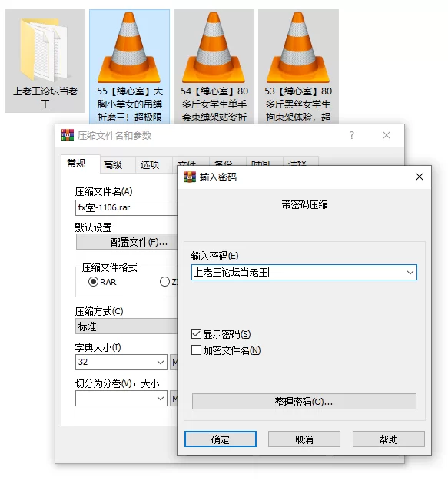Uncheck the 显示密码 checkbox
The height and width of the screenshot is (487, 448).
pyautogui.click(x=197, y=334)
